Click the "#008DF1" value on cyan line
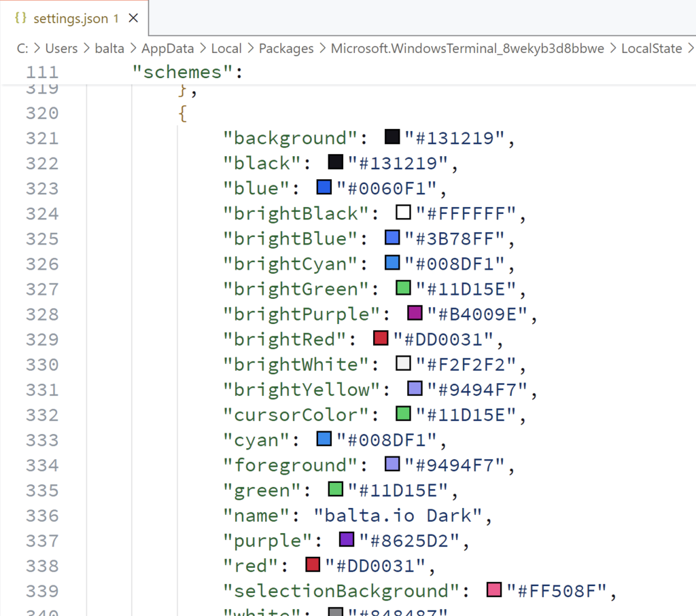 387,440
